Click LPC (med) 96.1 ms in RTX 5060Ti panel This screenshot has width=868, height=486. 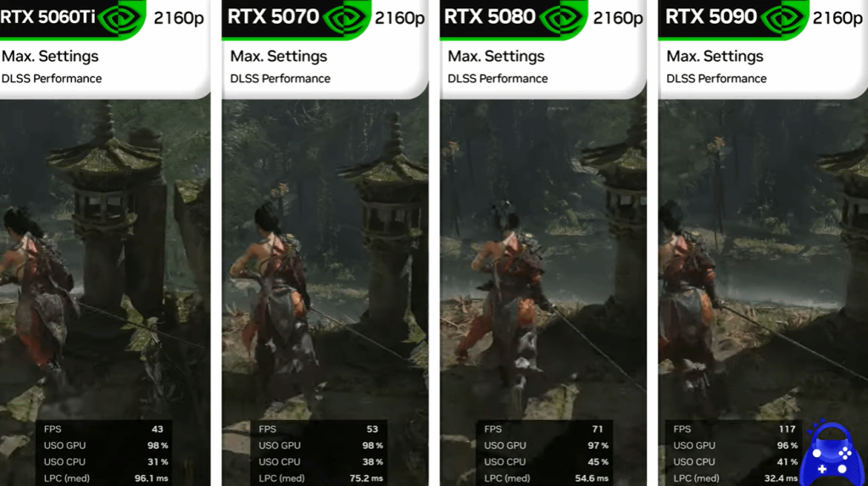[105, 478]
